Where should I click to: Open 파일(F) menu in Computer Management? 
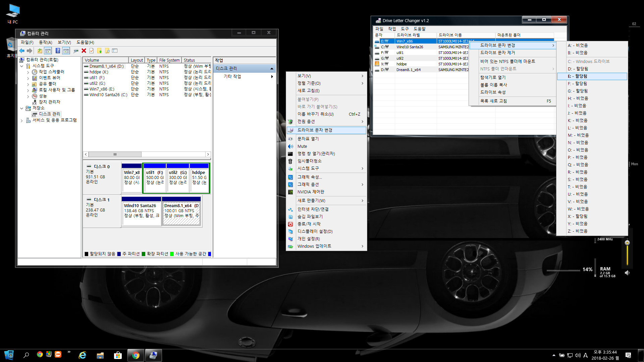pos(27,42)
